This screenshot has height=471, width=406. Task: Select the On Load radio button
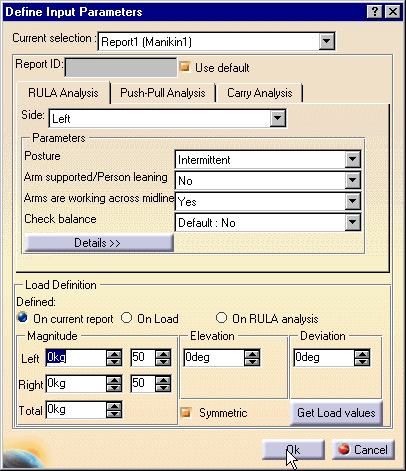coord(127,318)
